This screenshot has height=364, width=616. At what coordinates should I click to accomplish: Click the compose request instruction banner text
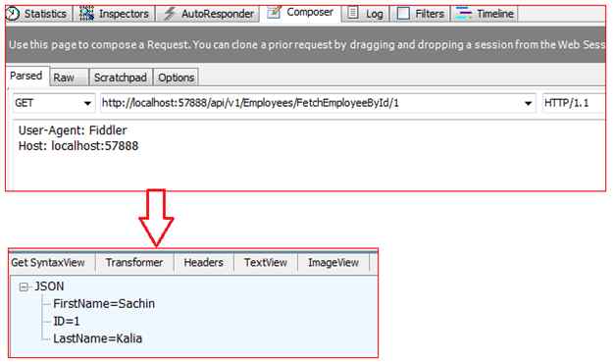306,44
